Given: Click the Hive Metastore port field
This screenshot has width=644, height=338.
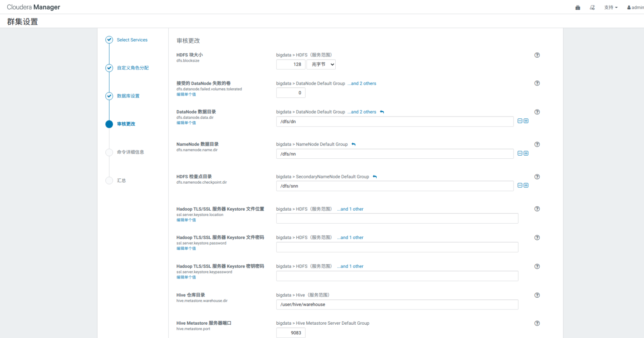Looking at the screenshot, I should click(291, 333).
